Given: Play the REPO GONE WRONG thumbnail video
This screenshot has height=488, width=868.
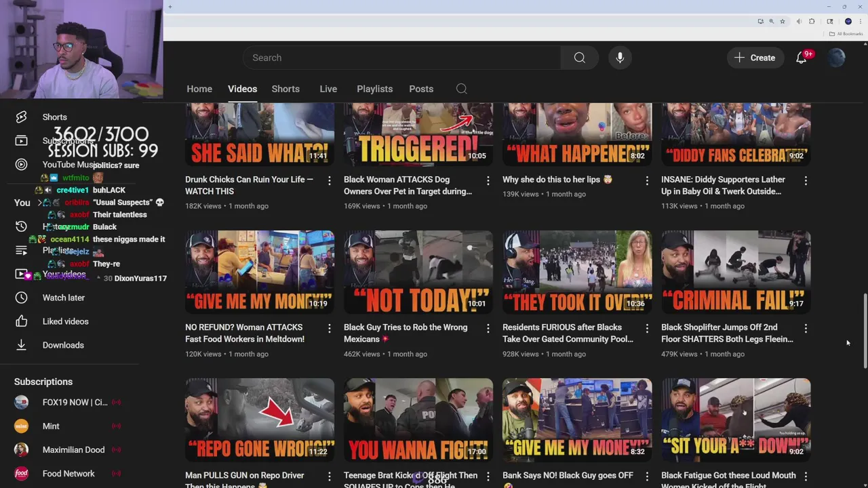Looking at the screenshot, I should [260, 420].
